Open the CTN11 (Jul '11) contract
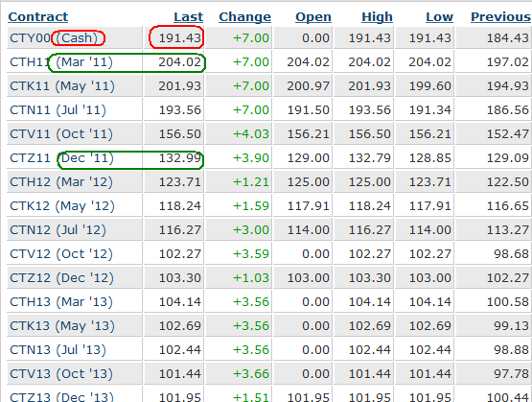The height and width of the screenshot is (402, 532). tap(58, 110)
